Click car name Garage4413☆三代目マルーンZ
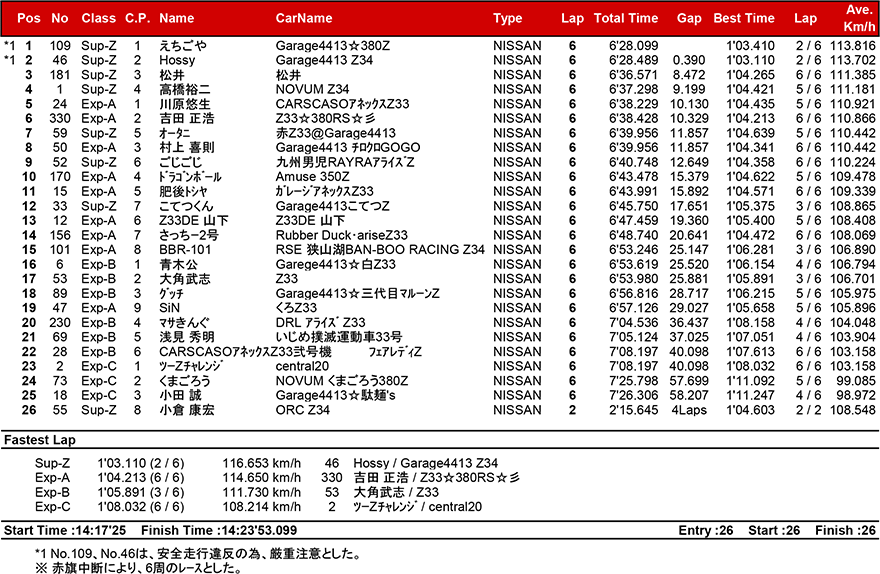 click(358, 293)
